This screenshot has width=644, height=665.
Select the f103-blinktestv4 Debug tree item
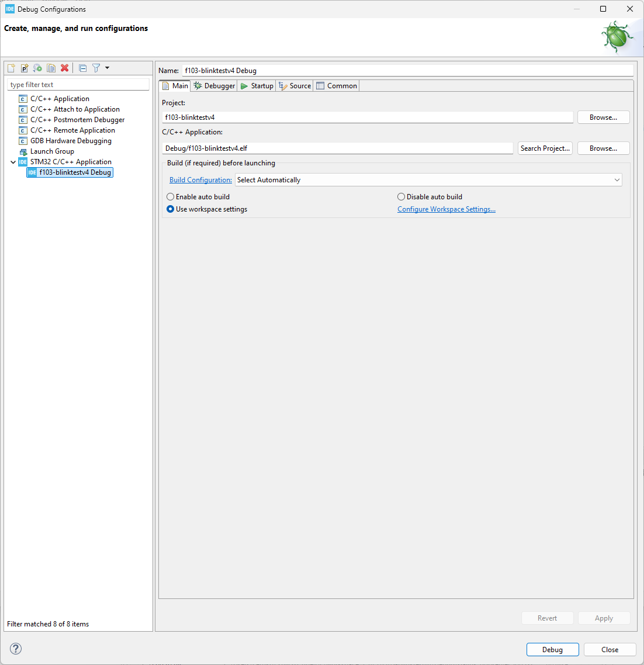[x=74, y=172]
